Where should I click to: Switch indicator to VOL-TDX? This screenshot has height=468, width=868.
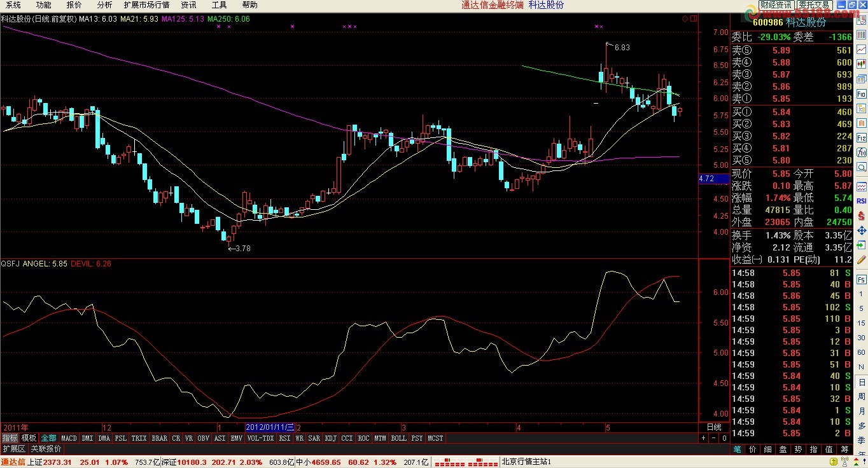(260, 438)
